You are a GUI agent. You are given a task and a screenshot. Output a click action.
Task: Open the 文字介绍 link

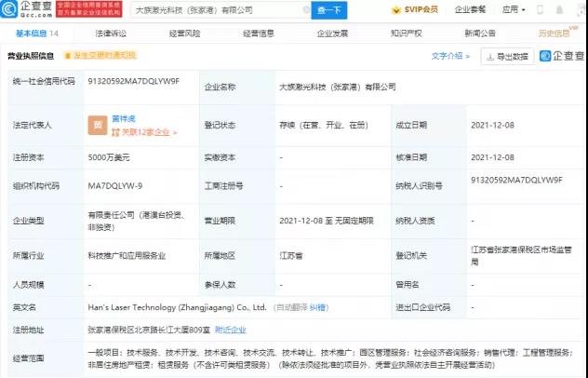(x=450, y=56)
